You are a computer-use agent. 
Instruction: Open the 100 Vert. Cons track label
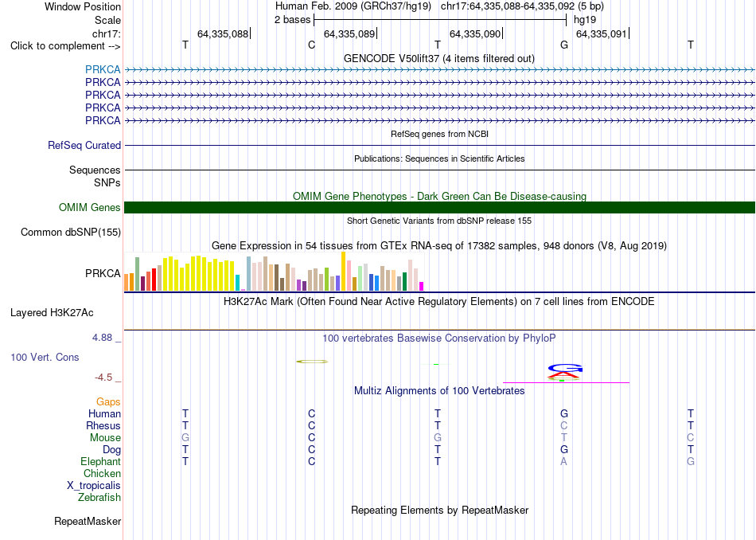point(45,357)
